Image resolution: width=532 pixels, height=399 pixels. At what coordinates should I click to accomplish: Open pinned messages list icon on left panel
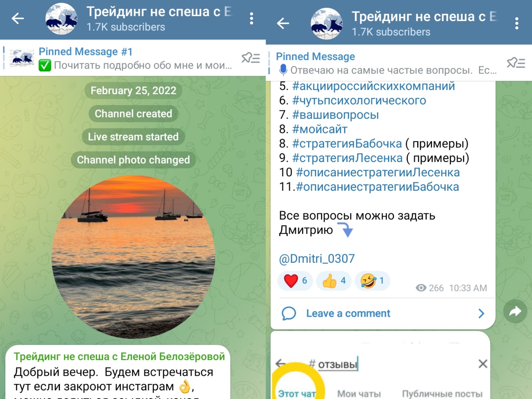point(251,58)
